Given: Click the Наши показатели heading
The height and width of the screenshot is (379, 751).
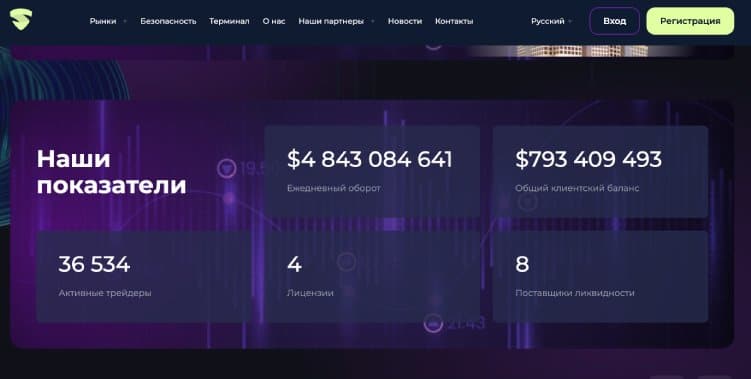Looking at the screenshot, I should (112, 172).
